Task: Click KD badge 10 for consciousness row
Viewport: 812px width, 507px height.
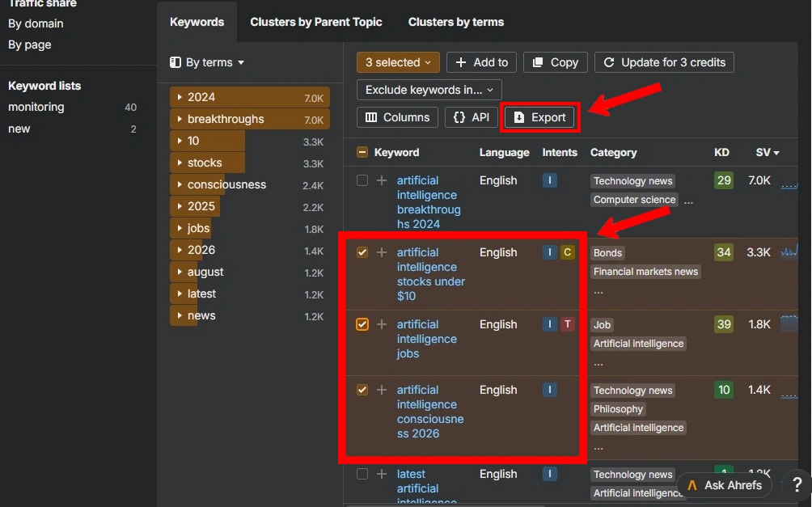Action: point(724,390)
